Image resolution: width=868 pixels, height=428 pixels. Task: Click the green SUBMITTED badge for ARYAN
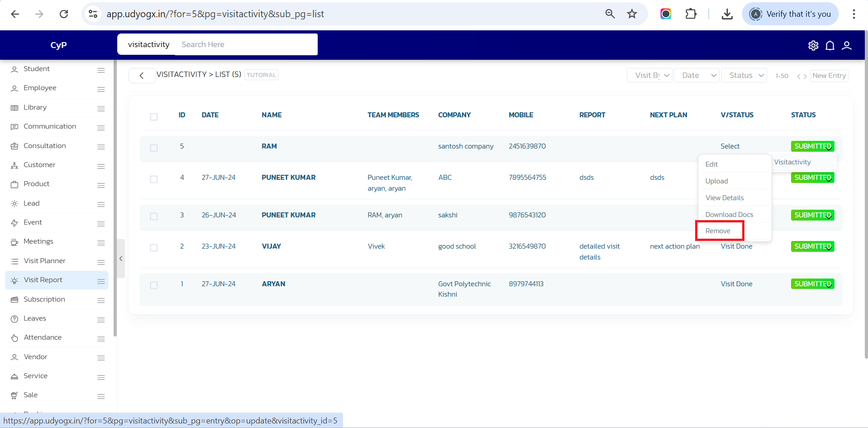tap(812, 284)
